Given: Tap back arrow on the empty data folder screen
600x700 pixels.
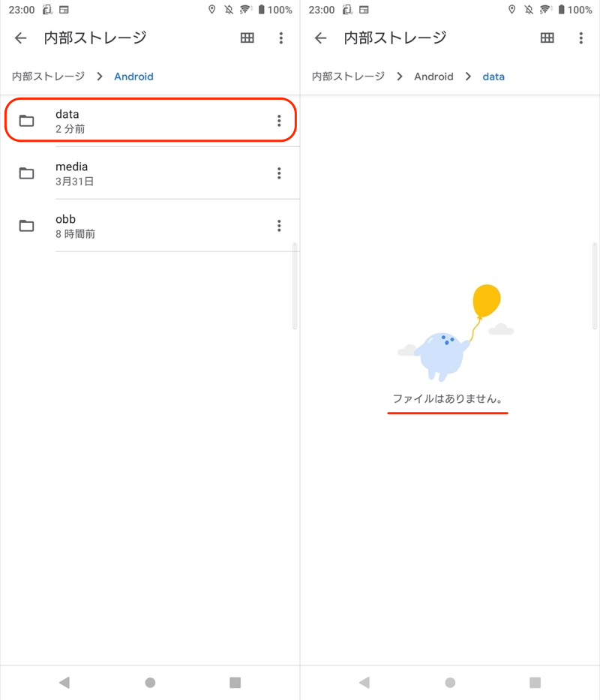Looking at the screenshot, I should click(x=321, y=38).
